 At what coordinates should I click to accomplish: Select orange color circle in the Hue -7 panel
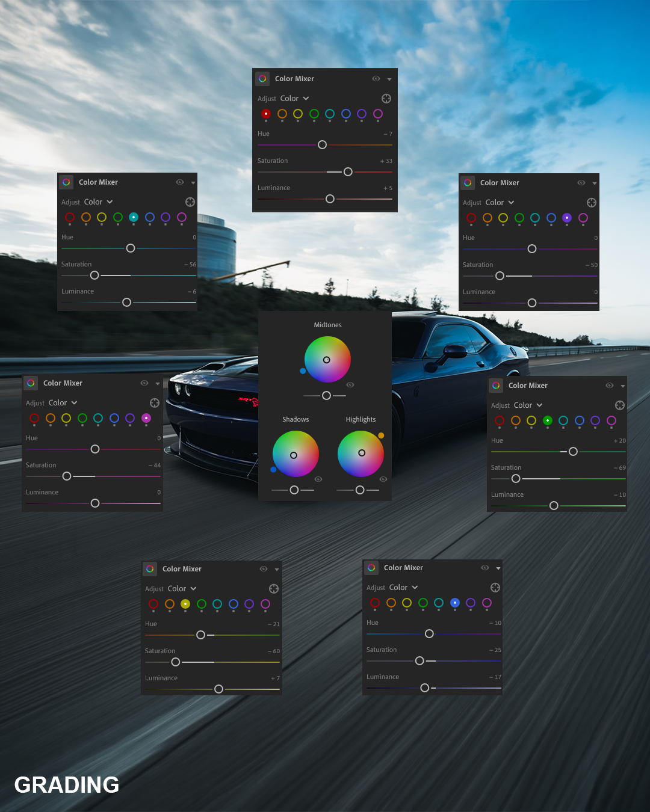(x=282, y=114)
